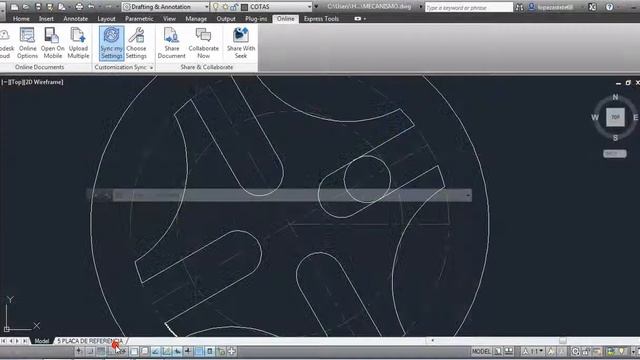The width and height of the screenshot is (640, 360).
Task: Click the TOP face of the ViewCube
Action: (x=615, y=117)
